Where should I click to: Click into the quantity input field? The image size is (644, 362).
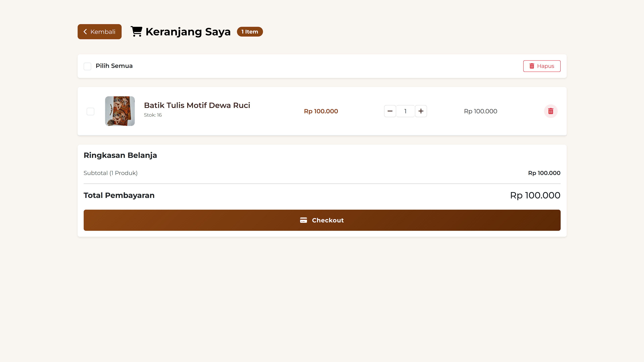pos(405,111)
